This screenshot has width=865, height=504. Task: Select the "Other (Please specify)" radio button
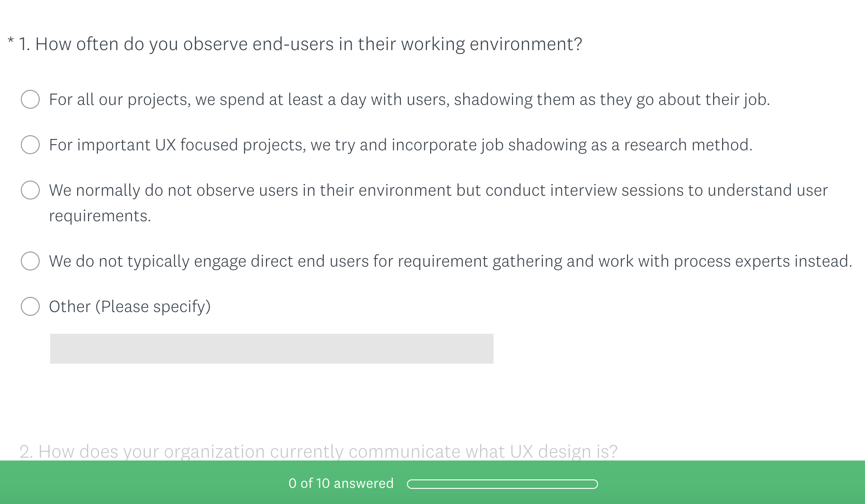pyautogui.click(x=30, y=306)
